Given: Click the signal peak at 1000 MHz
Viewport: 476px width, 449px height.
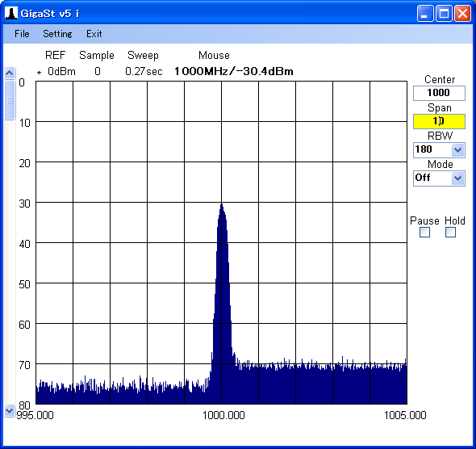Looking at the screenshot, I should coord(222,205).
